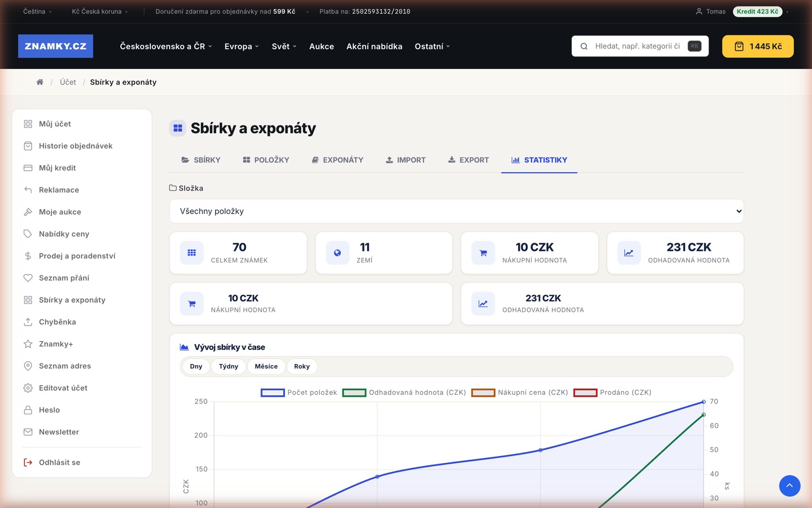The height and width of the screenshot is (508, 812).
Task: Click the Složka folder icon
Action: [173, 188]
